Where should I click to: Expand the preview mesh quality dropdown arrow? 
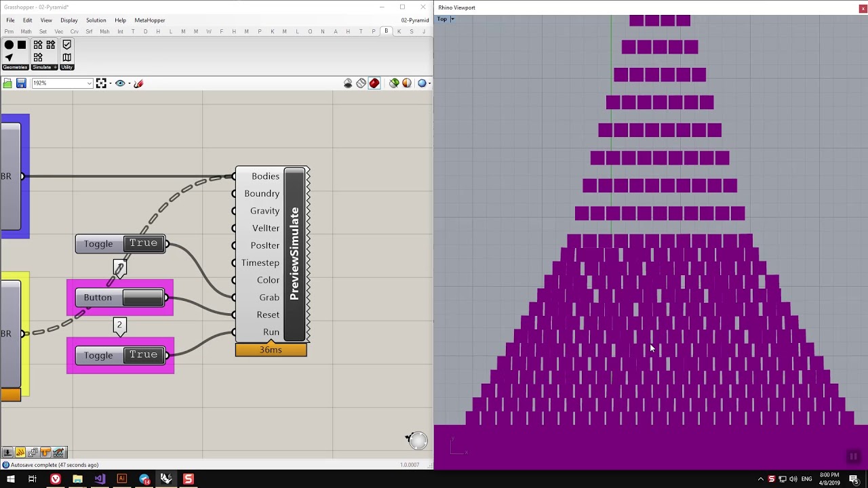(x=429, y=83)
